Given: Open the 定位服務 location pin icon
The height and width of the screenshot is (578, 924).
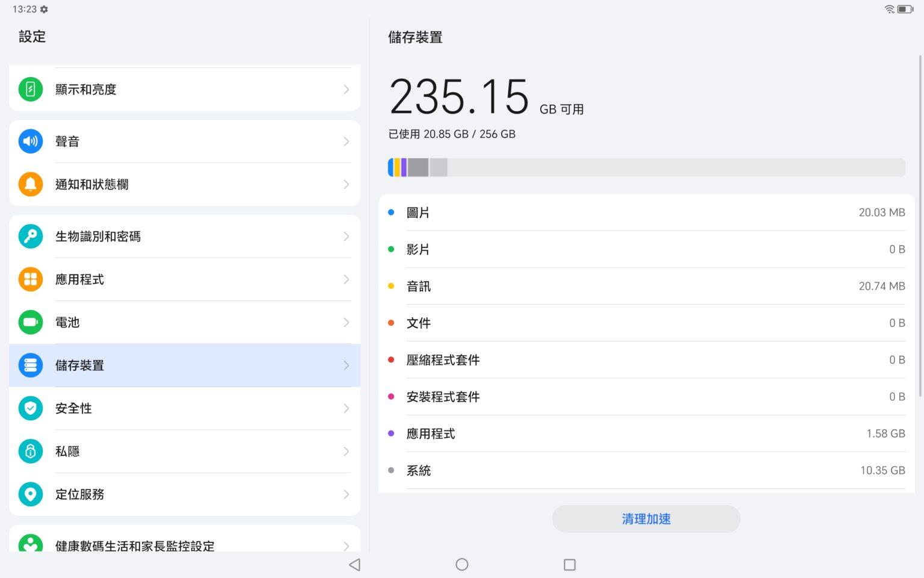Looking at the screenshot, I should (x=31, y=494).
